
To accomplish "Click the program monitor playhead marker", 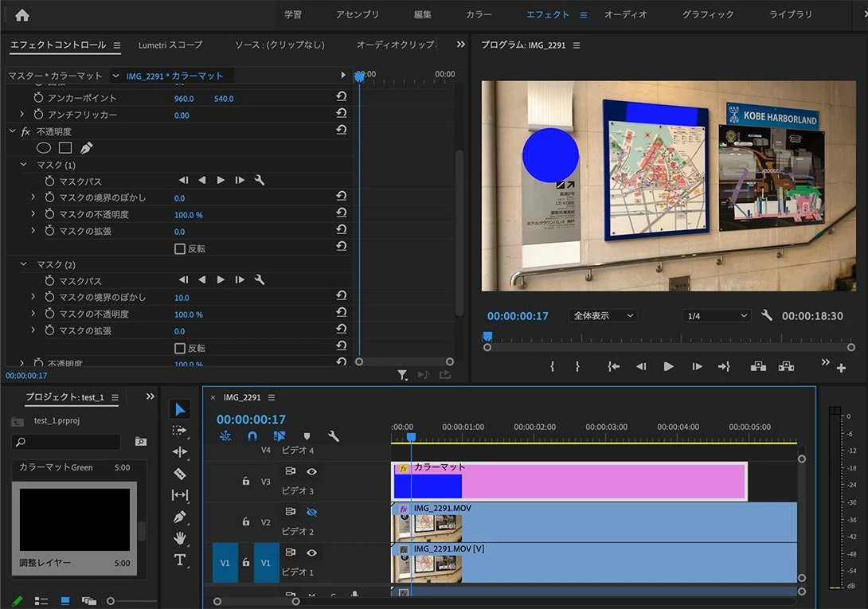I will pos(487,336).
